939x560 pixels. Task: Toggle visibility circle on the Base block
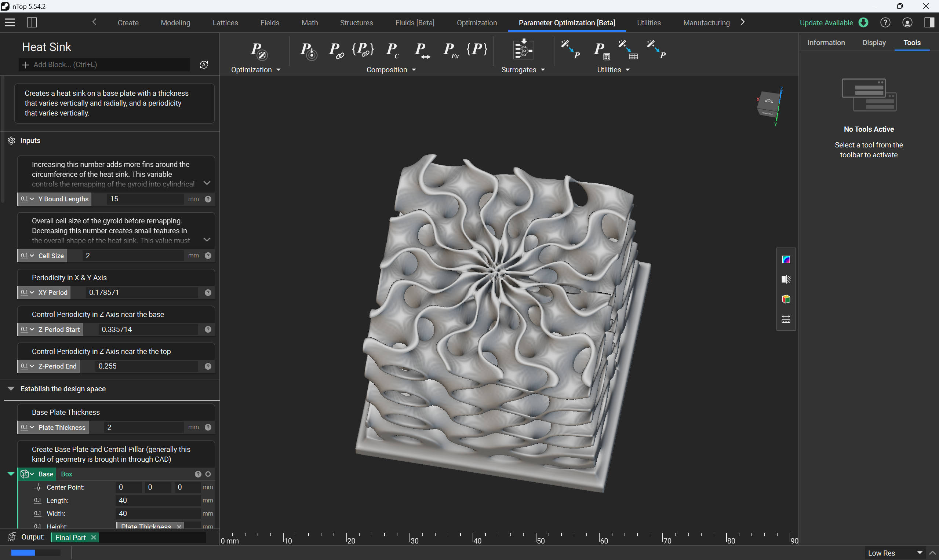point(208,474)
